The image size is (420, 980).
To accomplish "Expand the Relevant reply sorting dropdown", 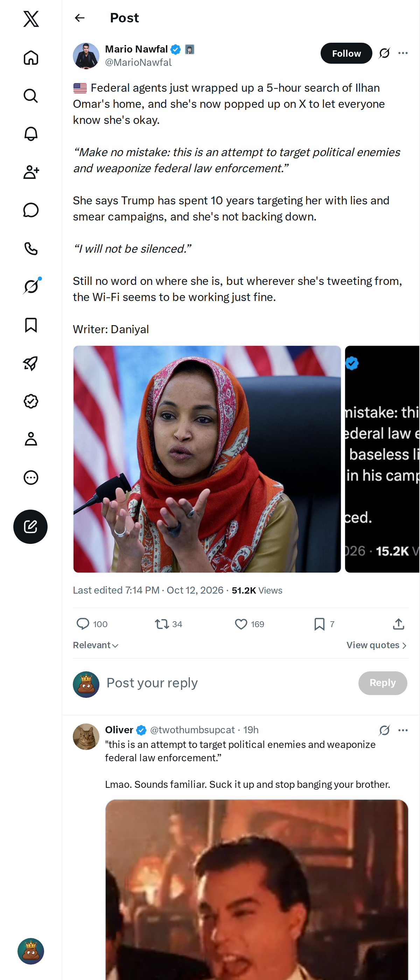I will [x=96, y=645].
